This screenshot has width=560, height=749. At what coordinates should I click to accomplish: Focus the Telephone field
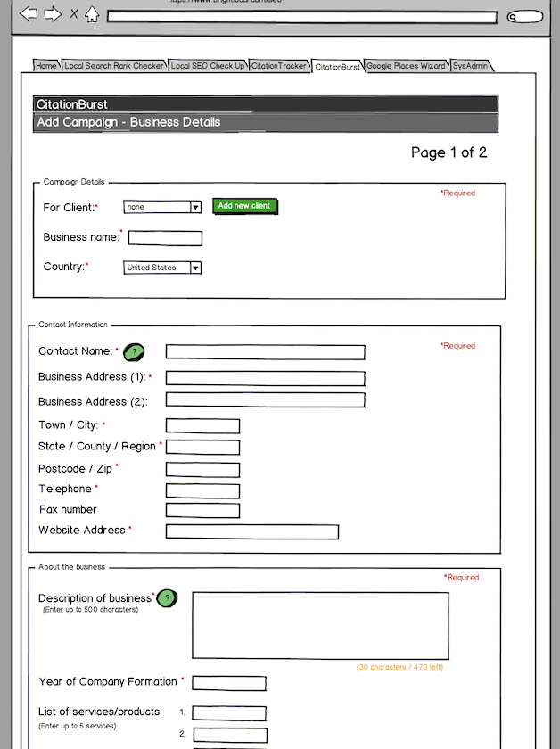(x=202, y=491)
